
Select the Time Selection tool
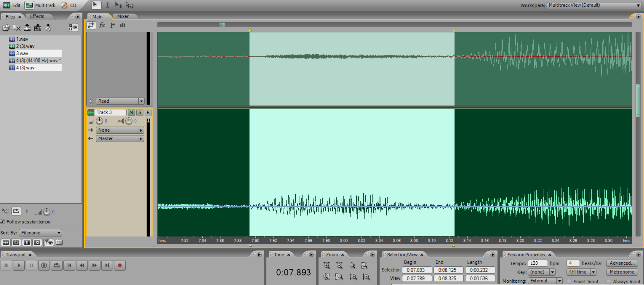coord(107,5)
